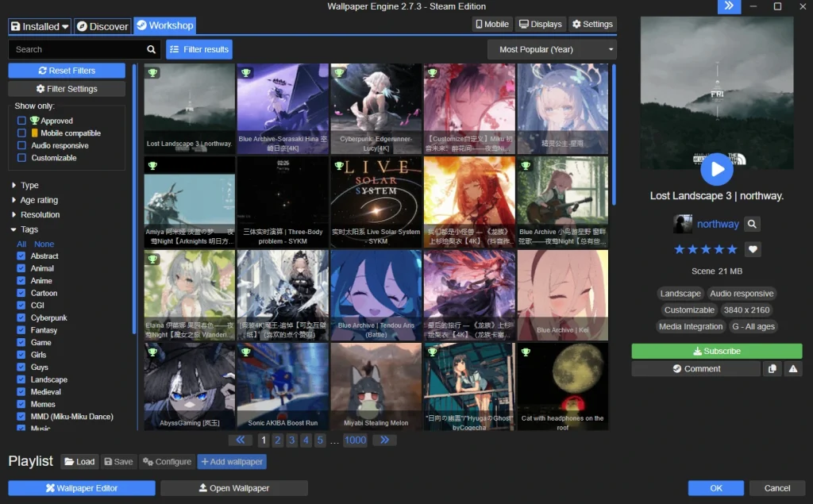Reset all filters
The image size is (813, 504).
point(67,71)
